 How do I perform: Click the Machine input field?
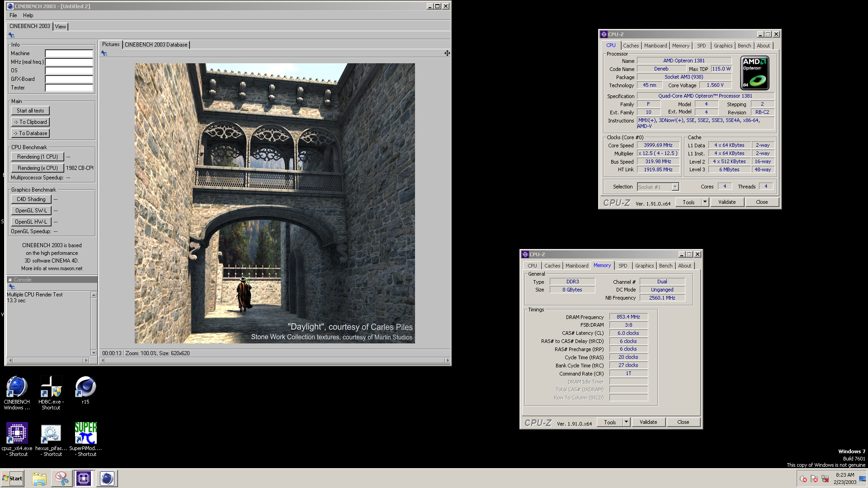pos(69,53)
